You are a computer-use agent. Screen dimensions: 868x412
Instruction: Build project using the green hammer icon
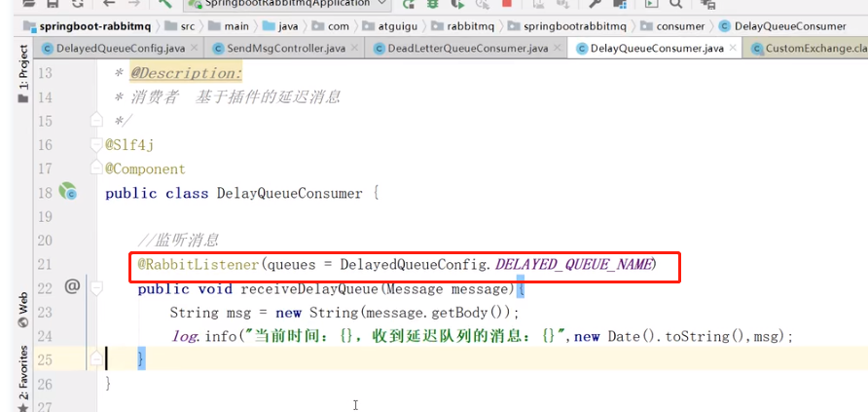coord(164,3)
